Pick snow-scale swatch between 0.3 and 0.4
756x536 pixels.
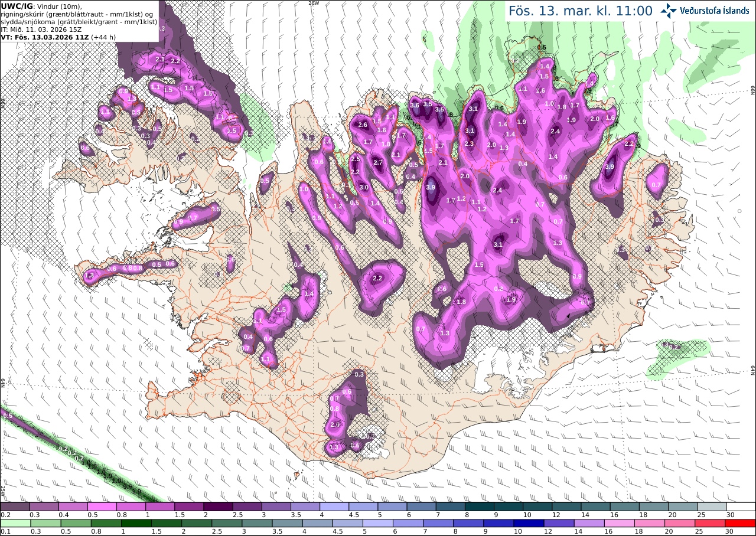[x=44, y=506]
